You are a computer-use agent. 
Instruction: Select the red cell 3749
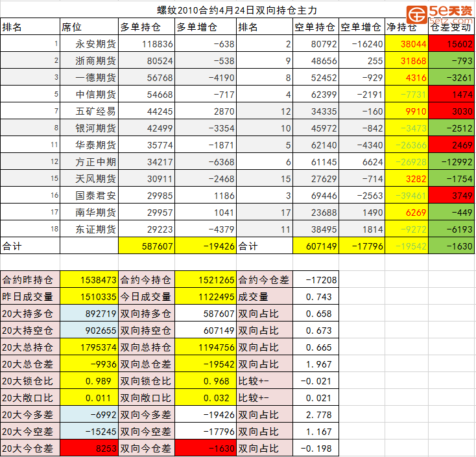point(451,196)
